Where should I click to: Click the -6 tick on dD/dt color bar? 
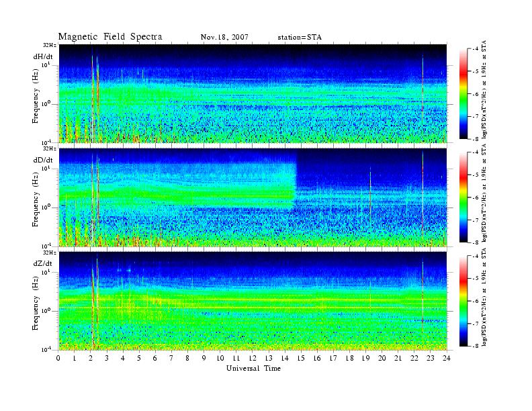click(476, 197)
